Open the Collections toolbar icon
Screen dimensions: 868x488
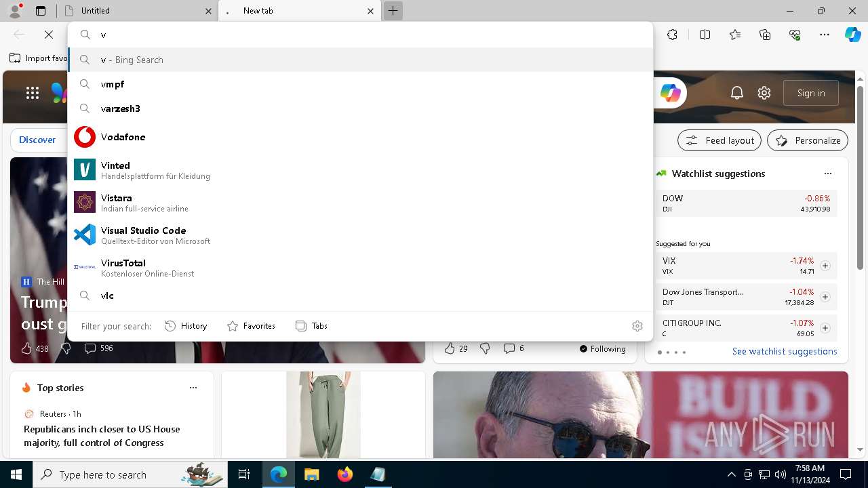click(765, 35)
